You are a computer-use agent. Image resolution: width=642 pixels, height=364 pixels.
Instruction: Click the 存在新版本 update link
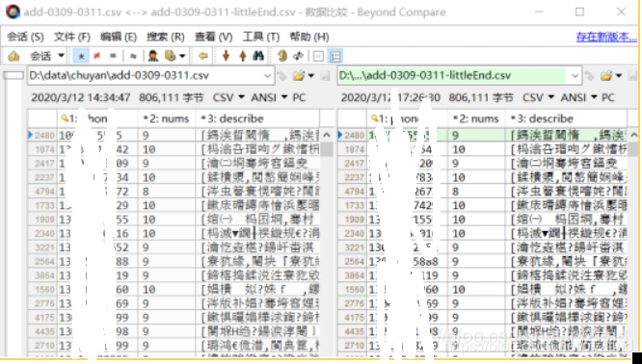click(x=606, y=37)
